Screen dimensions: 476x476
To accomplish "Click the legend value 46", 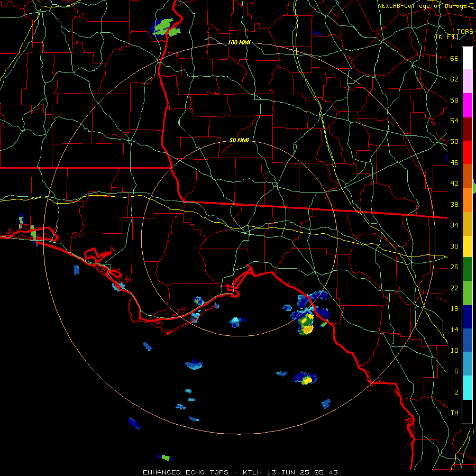I will (x=454, y=162).
